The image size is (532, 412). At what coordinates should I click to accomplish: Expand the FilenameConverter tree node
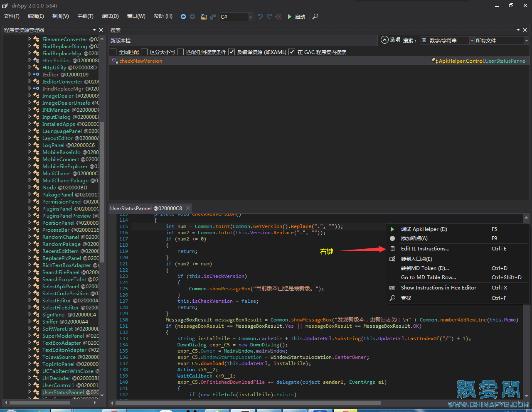pyautogui.click(x=30, y=39)
